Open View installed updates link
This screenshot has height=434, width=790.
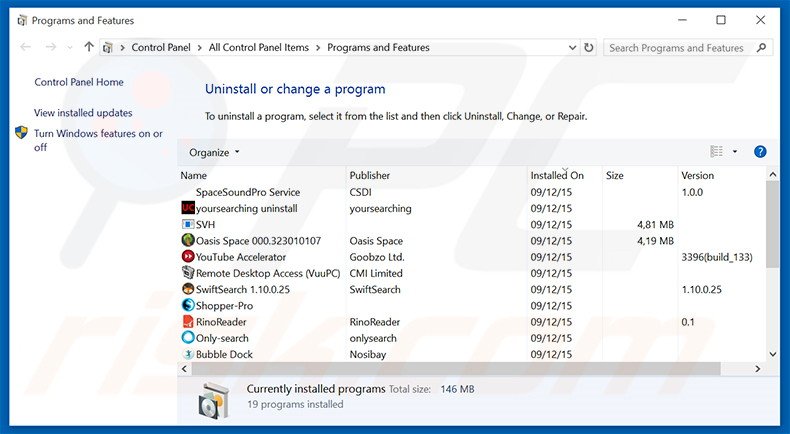83,113
